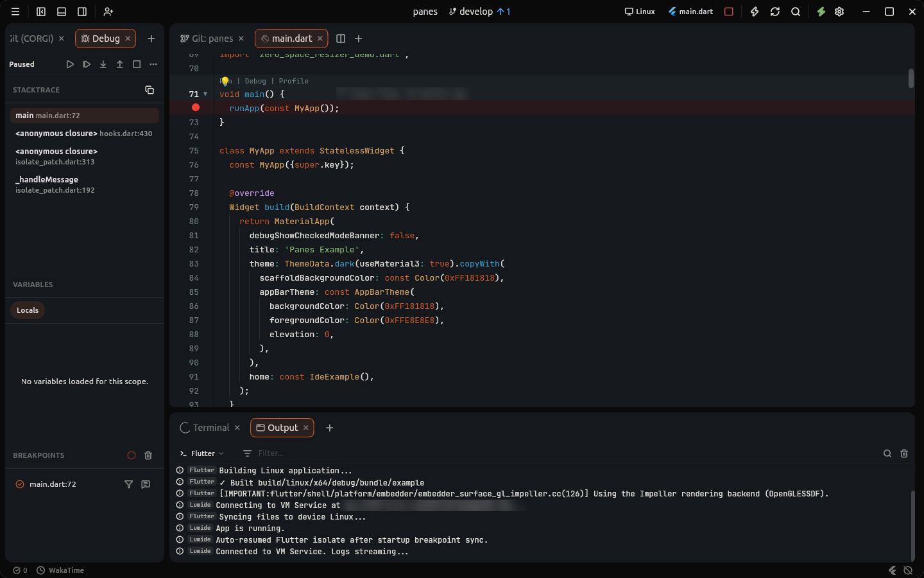Open settings gear icon
Image resolution: width=924 pixels, height=578 pixels.
[x=839, y=12]
